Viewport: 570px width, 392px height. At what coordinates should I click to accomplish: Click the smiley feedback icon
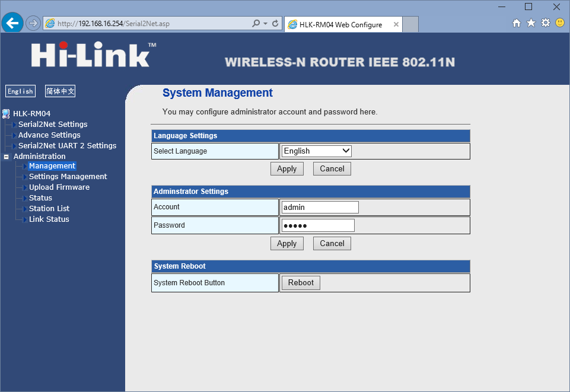[560, 23]
